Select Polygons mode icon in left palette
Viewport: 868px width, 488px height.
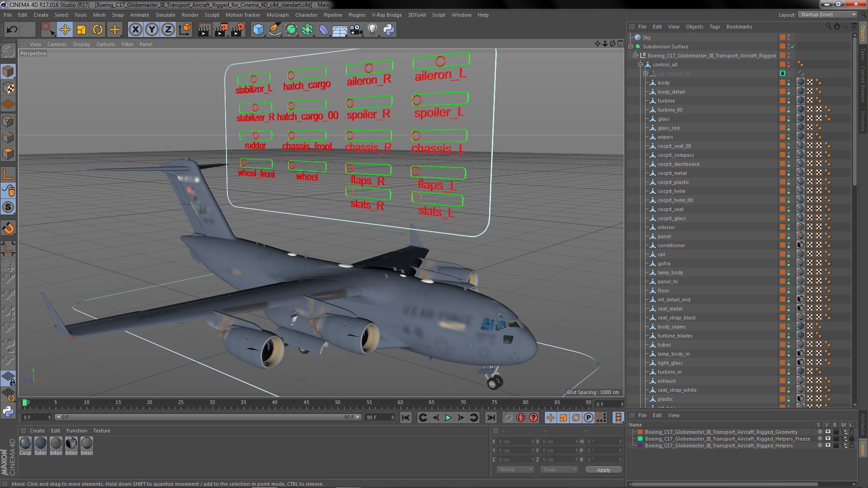8,154
